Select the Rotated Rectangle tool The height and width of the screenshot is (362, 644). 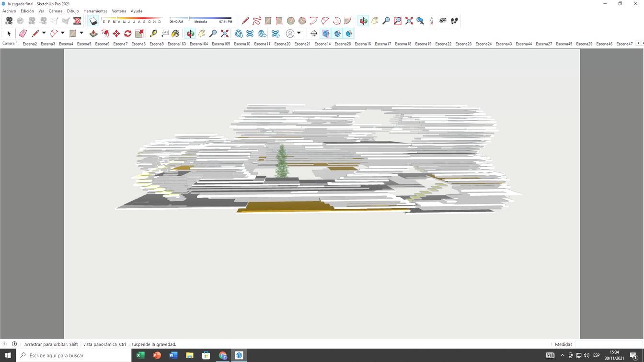[x=279, y=21]
